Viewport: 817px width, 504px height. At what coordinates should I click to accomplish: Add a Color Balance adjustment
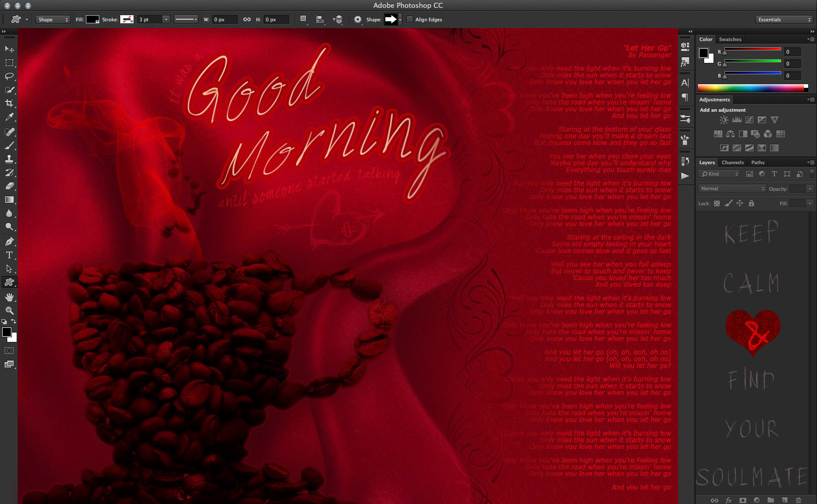tap(730, 134)
